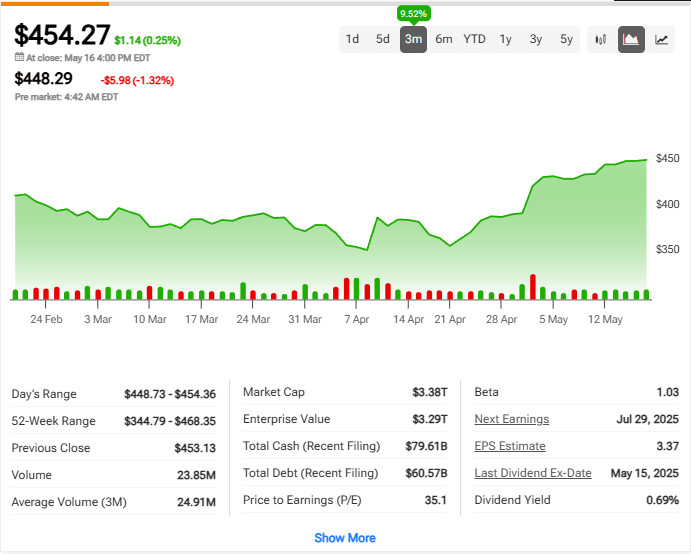Click the May 15, 2025 ex-date
The image size is (691, 554).
click(645, 473)
